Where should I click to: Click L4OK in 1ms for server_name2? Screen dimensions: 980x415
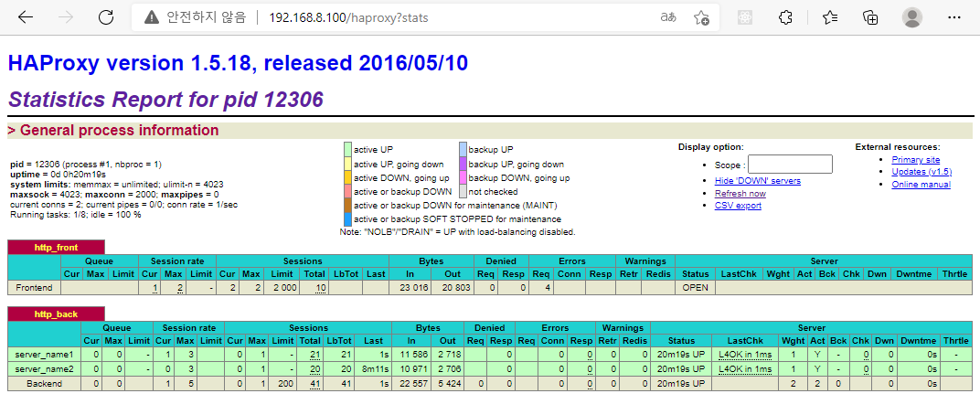coord(745,369)
